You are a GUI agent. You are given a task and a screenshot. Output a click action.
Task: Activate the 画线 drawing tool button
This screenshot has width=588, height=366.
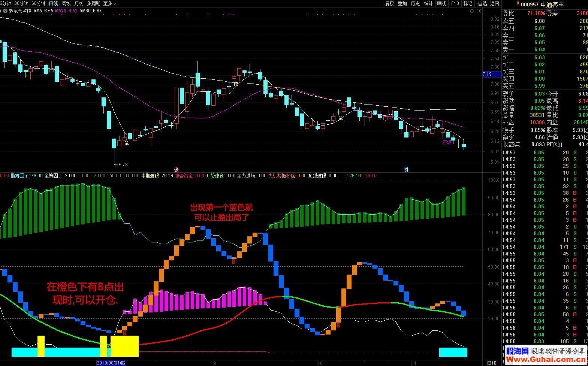442,3
